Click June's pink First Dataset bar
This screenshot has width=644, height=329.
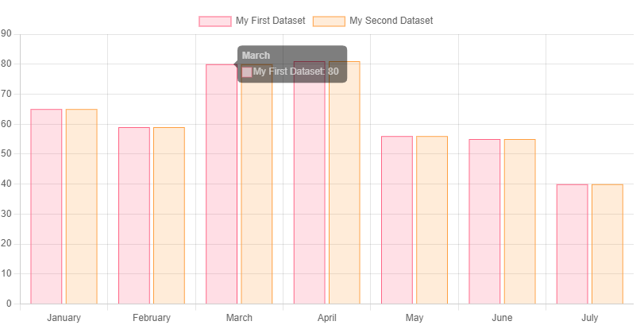pos(484,222)
